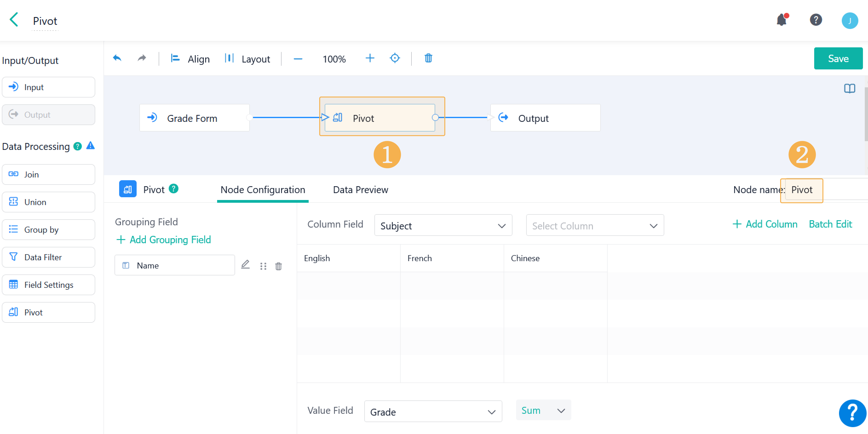Click the zoom in plus icon
Image resolution: width=868 pixels, height=434 pixels.
tap(370, 58)
